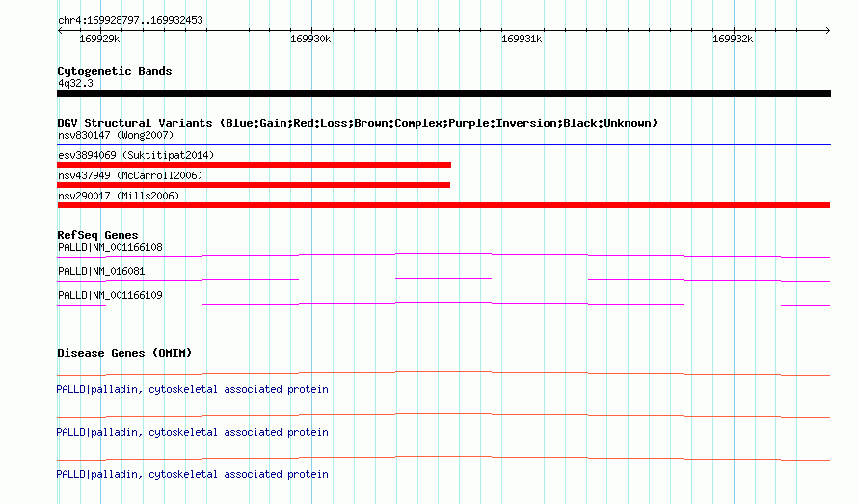
Task: Click the 169930k ruler tick label
Action: (310, 39)
